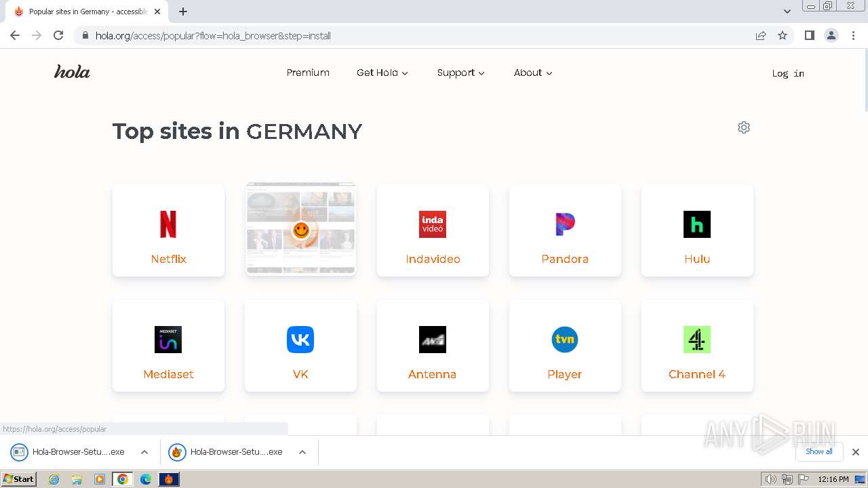
Task: Open the Channel 4 site tile
Action: coord(697,346)
